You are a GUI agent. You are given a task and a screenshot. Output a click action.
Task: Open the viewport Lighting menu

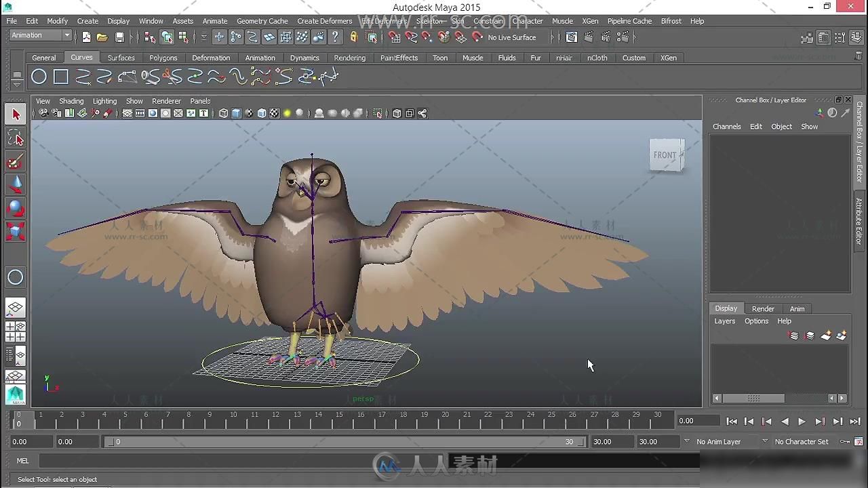(104, 101)
